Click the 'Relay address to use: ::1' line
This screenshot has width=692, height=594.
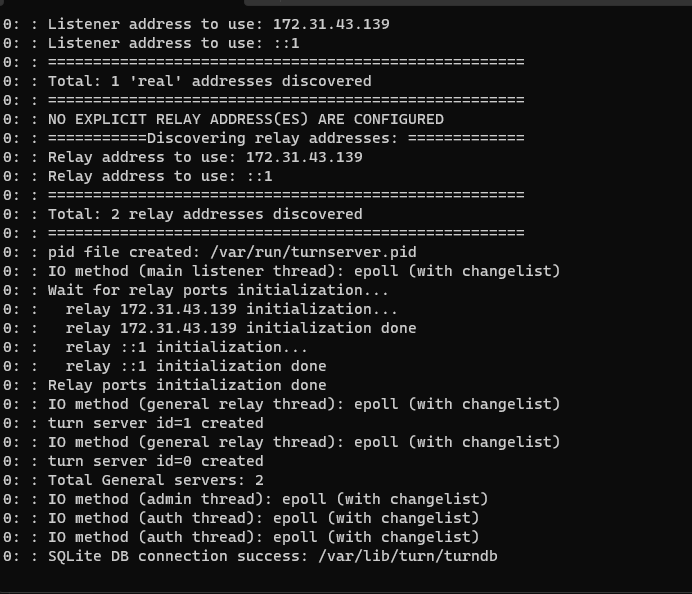tap(160, 176)
